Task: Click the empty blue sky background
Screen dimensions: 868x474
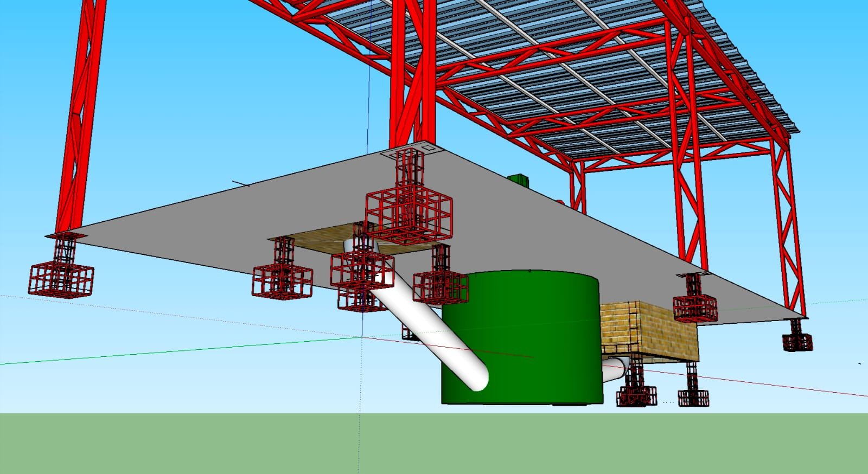Action: (x=217, y=81)
